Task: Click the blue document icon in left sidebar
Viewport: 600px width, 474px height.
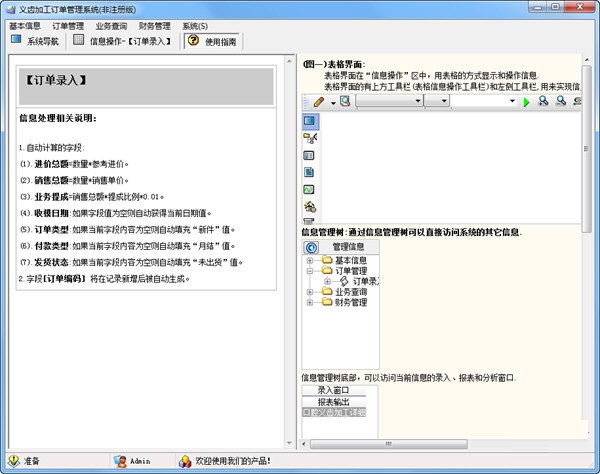Action: (x=309, y=172)
